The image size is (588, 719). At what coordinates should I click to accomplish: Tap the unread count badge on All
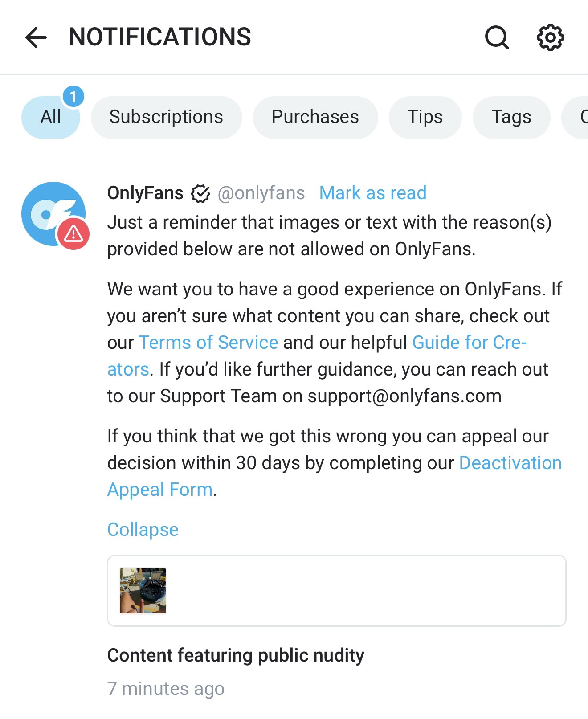pos(73,96)
